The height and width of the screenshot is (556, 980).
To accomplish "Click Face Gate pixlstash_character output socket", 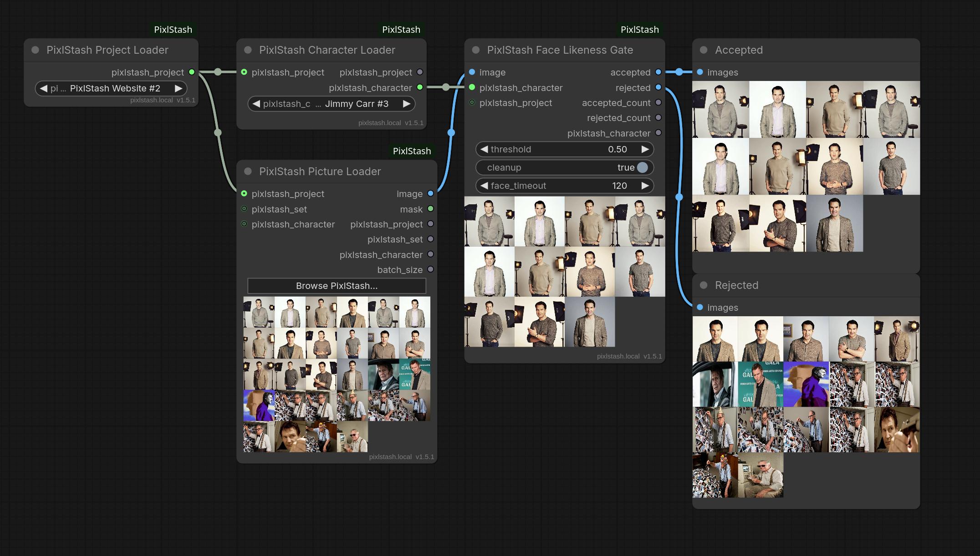I will click(658, 133).
